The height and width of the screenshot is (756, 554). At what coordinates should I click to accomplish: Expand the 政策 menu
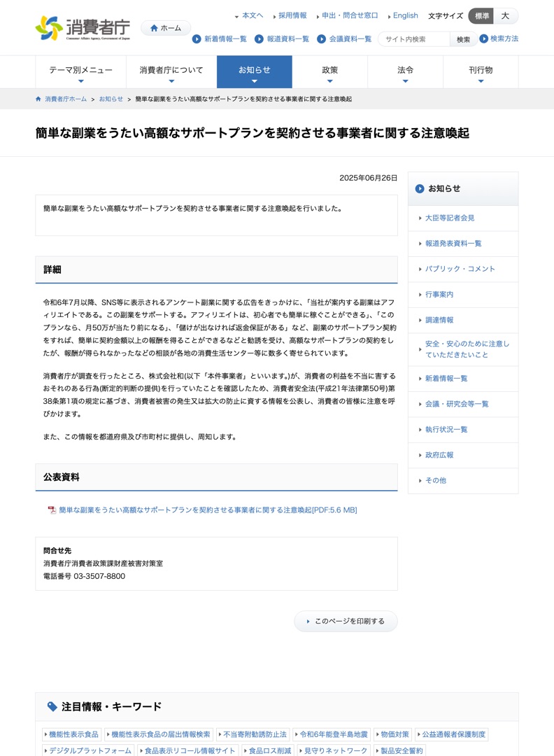pyautogui.click(x=330, y=72)
